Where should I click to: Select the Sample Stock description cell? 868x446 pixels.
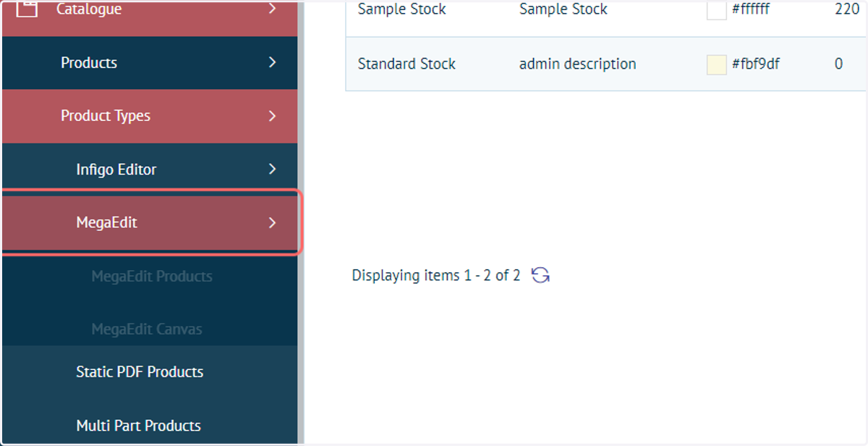(x=563, y=9)
